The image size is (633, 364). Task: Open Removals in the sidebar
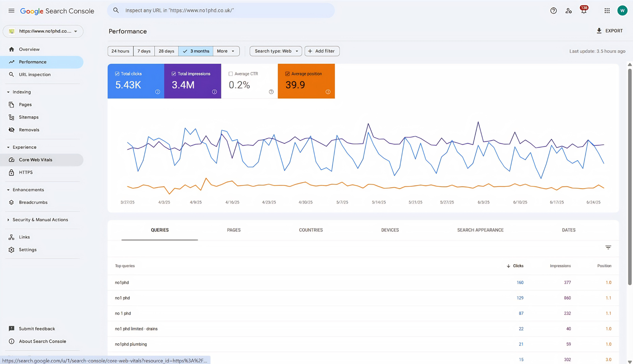pos(29,130)
